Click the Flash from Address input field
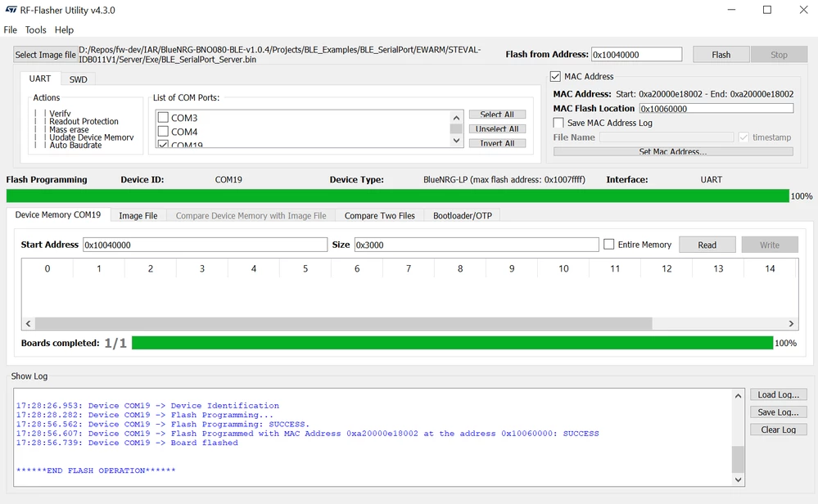818x504 pixels. tap(636, 55)
